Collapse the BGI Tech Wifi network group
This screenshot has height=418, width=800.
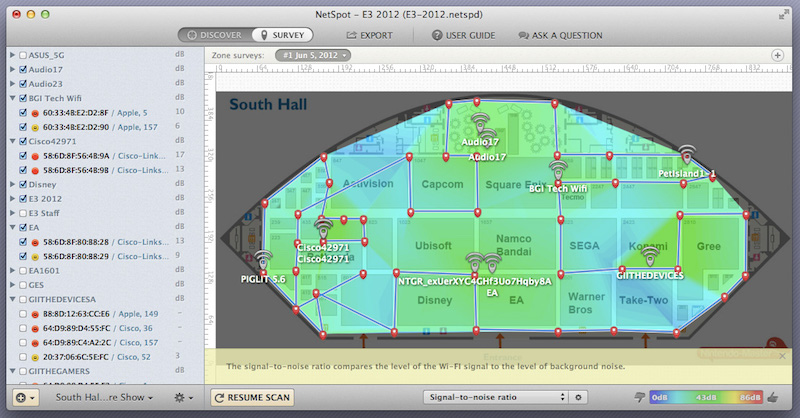(x=12, y=99)
